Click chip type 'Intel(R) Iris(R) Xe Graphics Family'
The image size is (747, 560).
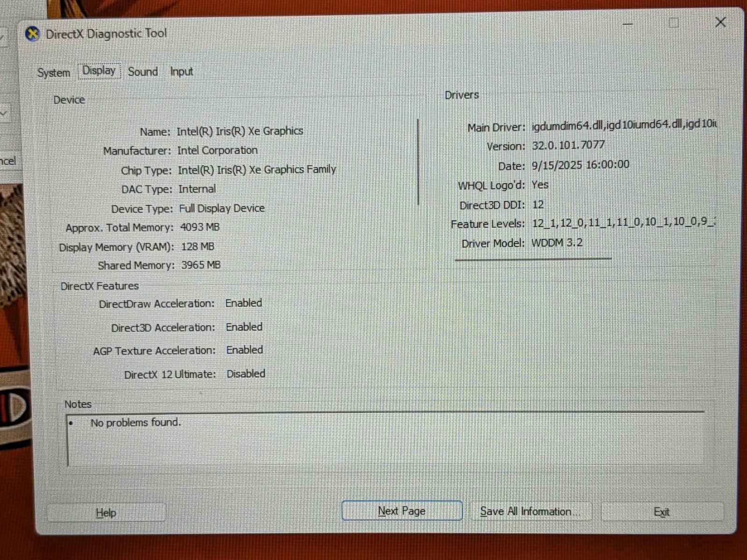click(x=257, y=169)
